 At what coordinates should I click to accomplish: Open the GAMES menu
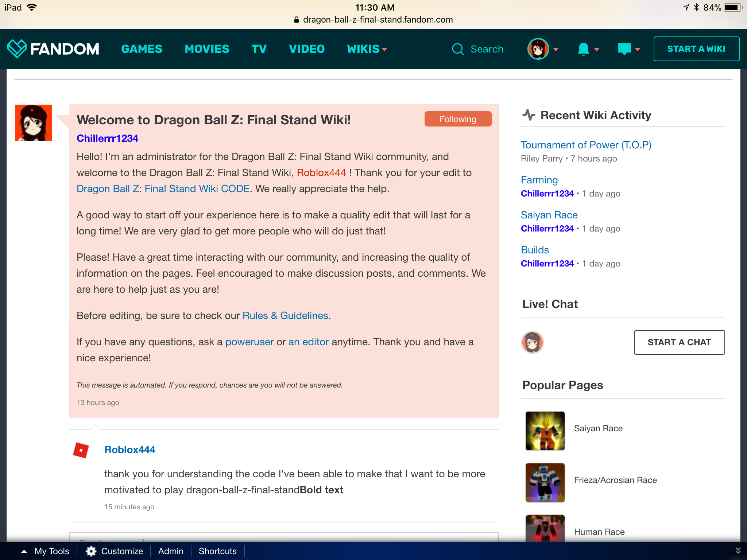[x=142, y=49]
